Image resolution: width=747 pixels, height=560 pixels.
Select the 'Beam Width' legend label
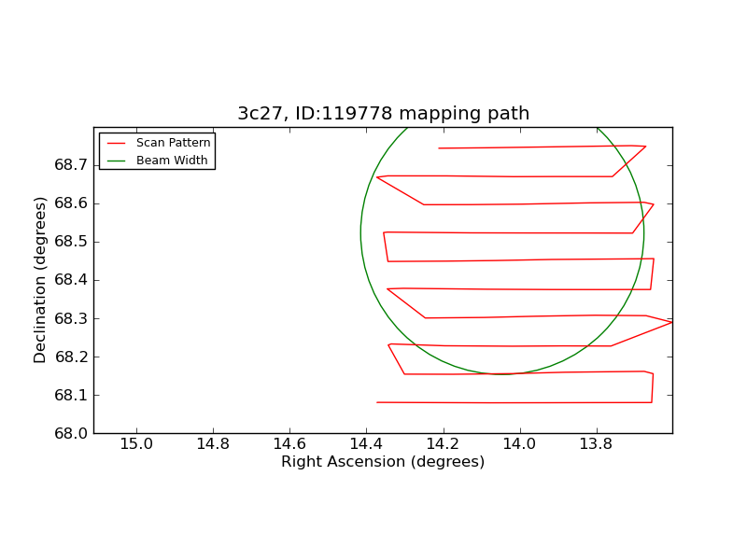pos(172,161)
